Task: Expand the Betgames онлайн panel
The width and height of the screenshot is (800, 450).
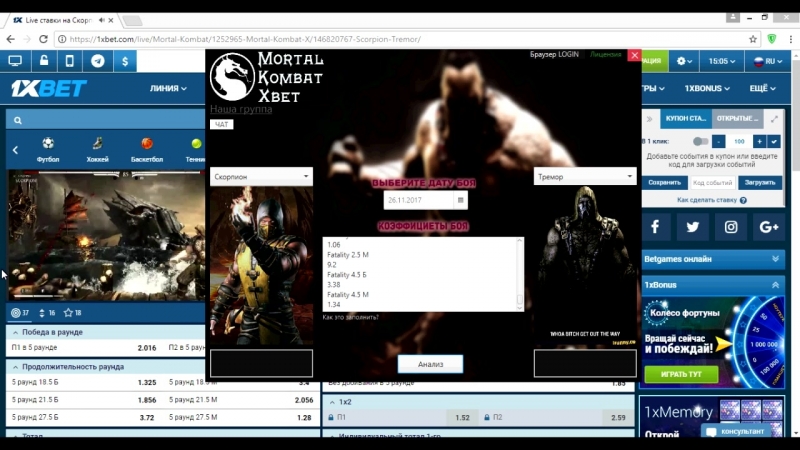Action: 775,259
